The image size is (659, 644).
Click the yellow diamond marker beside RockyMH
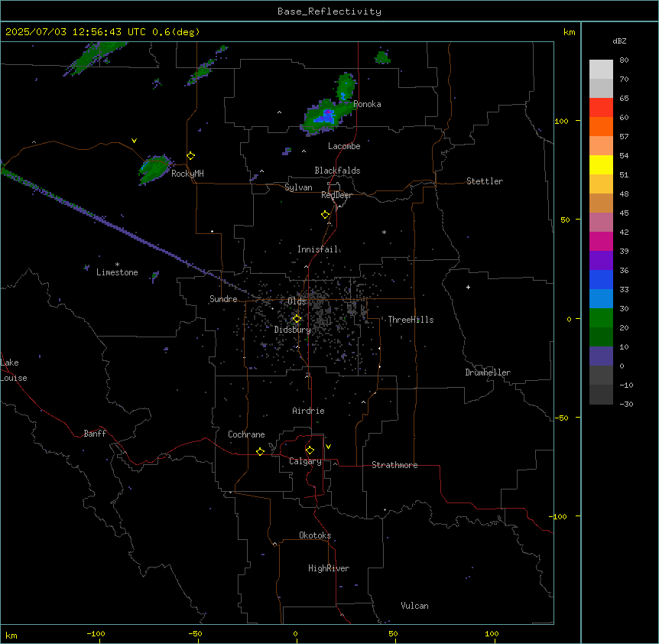pos(191,156)
